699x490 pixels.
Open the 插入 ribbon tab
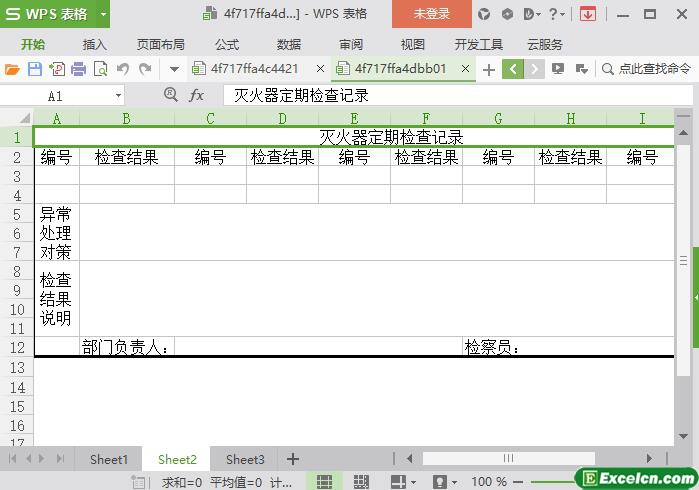[95, 45]
